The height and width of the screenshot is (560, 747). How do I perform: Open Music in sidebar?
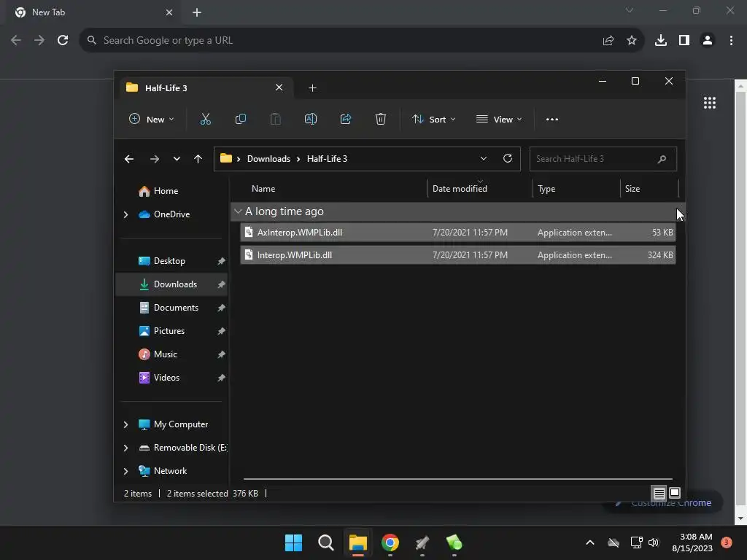(166, 354)
